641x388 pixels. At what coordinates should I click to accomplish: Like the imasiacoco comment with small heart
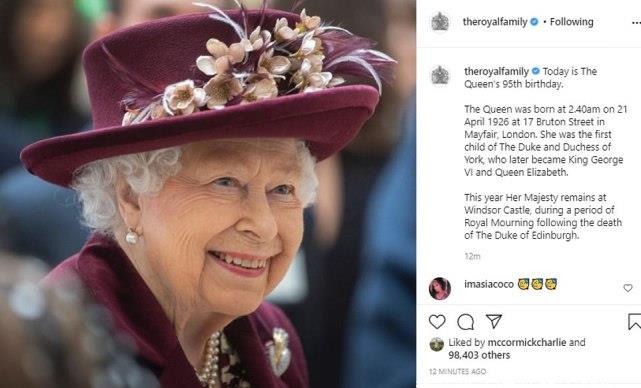tap(628, 288)
